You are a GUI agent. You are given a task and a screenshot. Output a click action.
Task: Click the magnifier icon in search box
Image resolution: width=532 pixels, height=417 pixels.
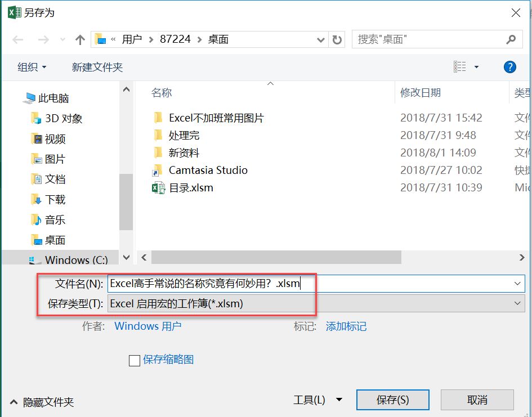click(511, 39)
